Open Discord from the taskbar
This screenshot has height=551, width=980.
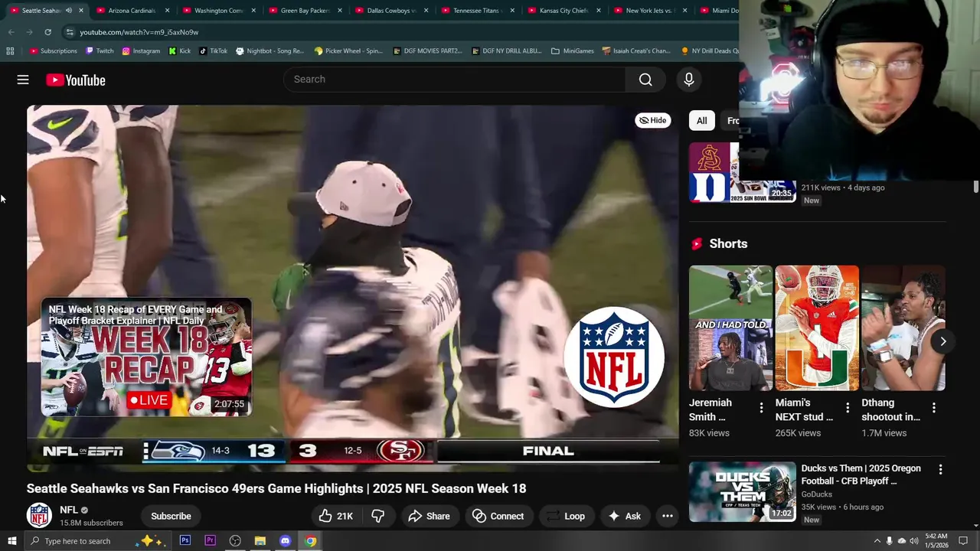pyautogui.click(x=286, y=541)
